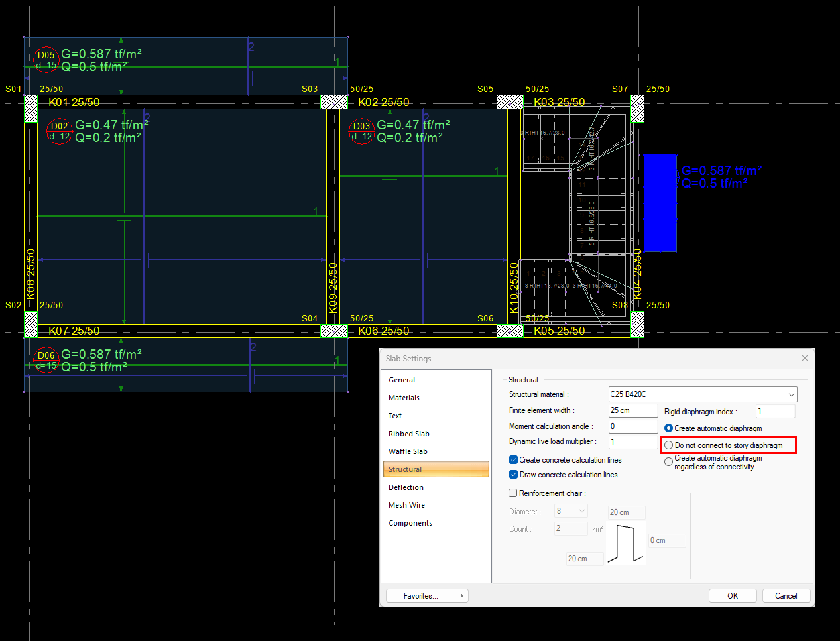Click the Cancel button
This screenshot has width=840, height=641.
pyautogui.click(x=786, y=596)
